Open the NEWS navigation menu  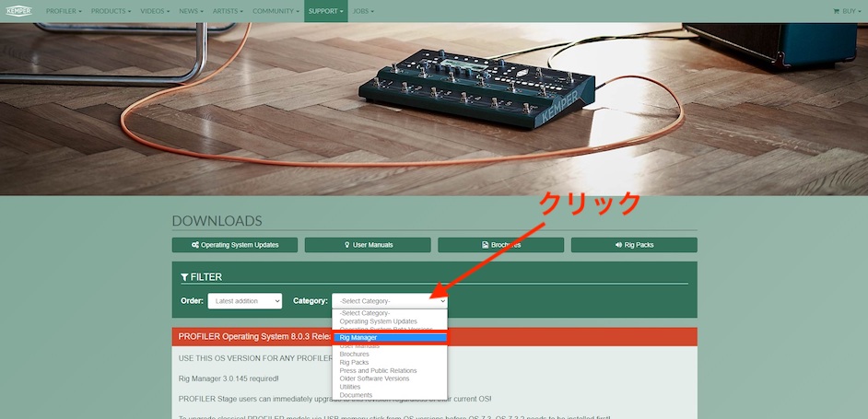[x=191, y=11]
